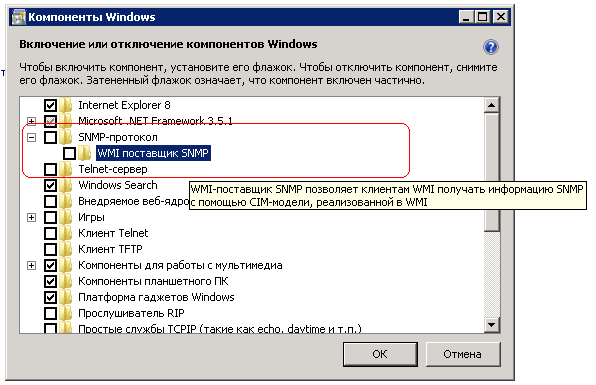Expand the Microsoft .NET Framework 3.5.1 node

[32, 122]
